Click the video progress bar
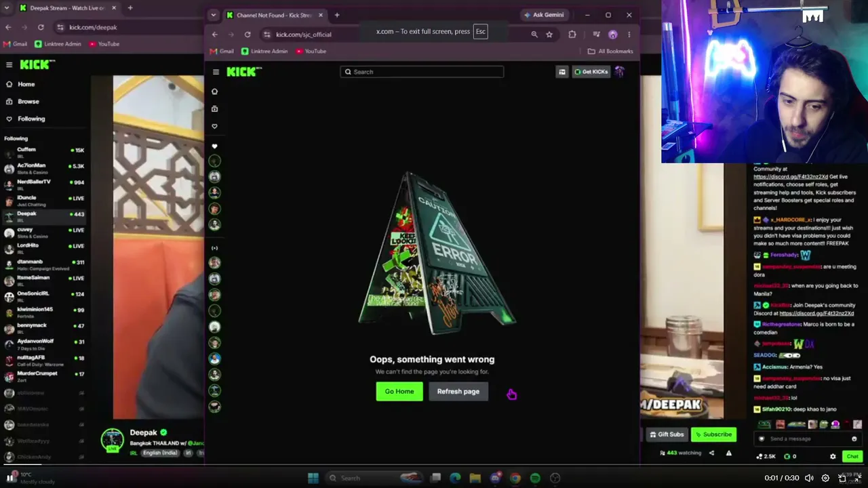 click(x=434, y=466)
